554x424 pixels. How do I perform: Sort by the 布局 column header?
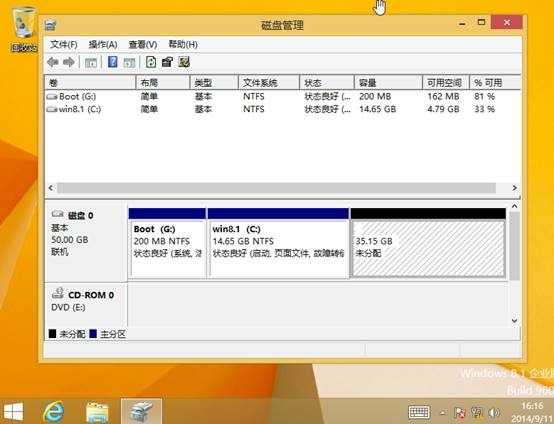[163, 83]
